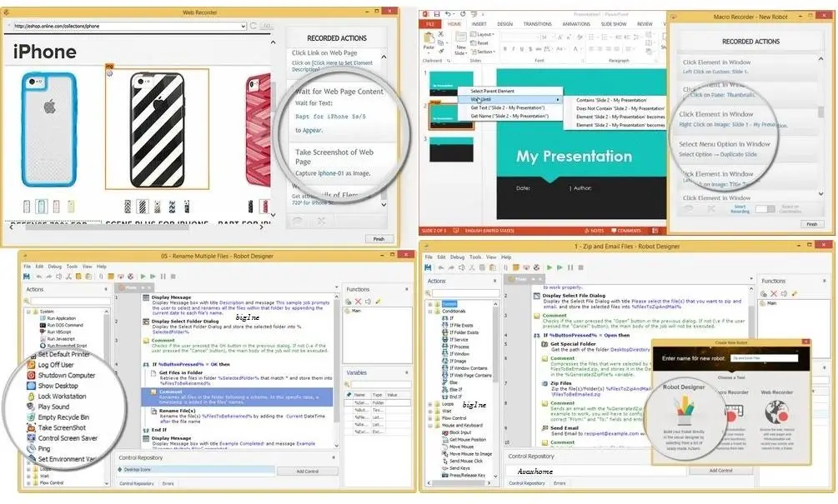The image size is (838, 504).
Task: Open the Debug menu in Rename Multiple Files window
Action: pyautogui.click(x=55, y=267)
